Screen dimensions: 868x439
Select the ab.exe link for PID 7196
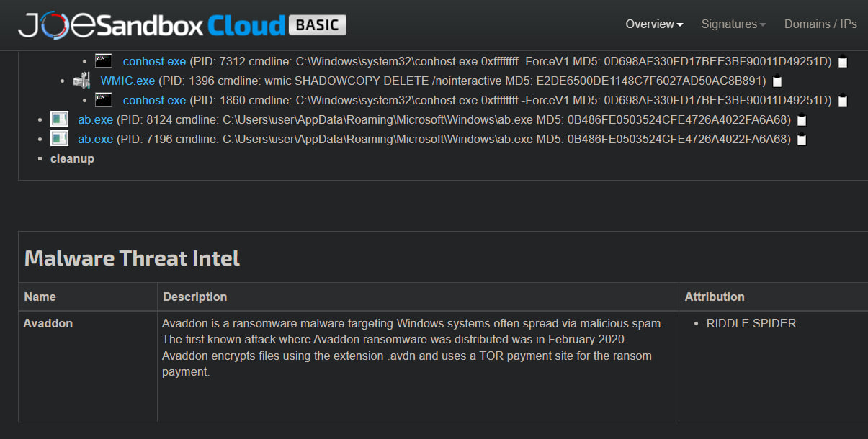pyautogui.click(x=95, y=139)
